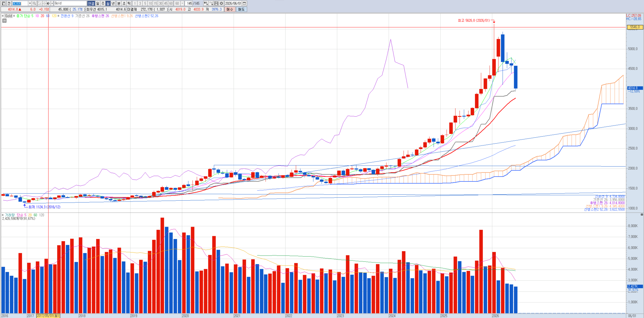Click yellow moving average 120 legend
644x318 pixels.
[x=54, y=16]
